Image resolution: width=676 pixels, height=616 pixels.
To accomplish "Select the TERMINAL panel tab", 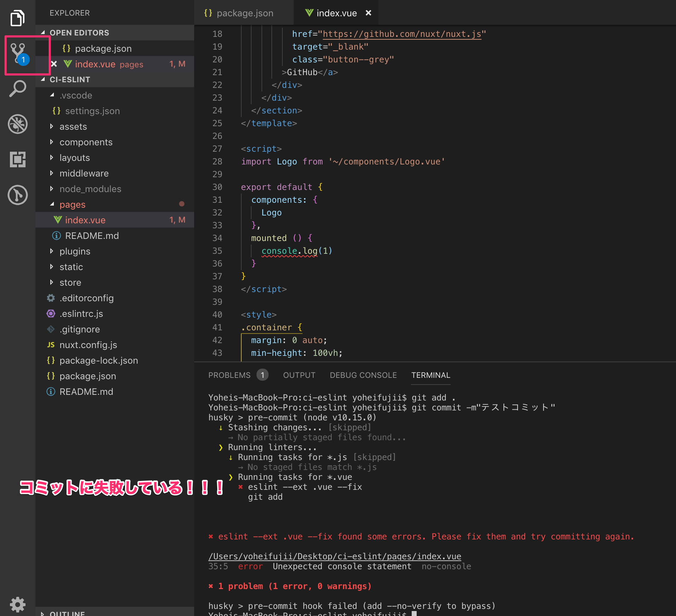I will coord(431,375).
